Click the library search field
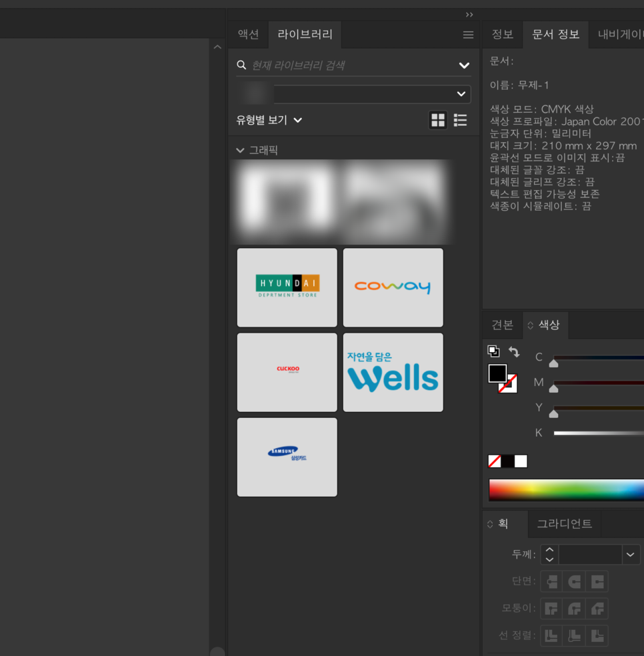The image size is (644, 656). point(353,65)
